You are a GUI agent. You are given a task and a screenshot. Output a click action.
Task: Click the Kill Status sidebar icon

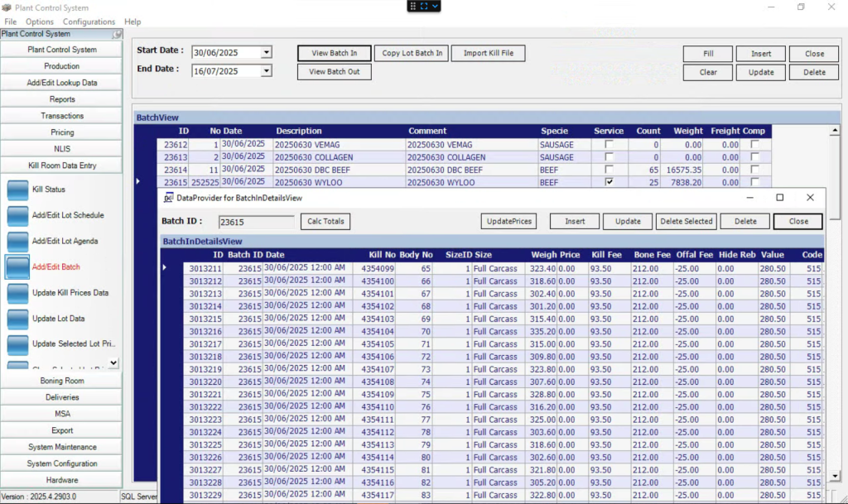point(17,190)
